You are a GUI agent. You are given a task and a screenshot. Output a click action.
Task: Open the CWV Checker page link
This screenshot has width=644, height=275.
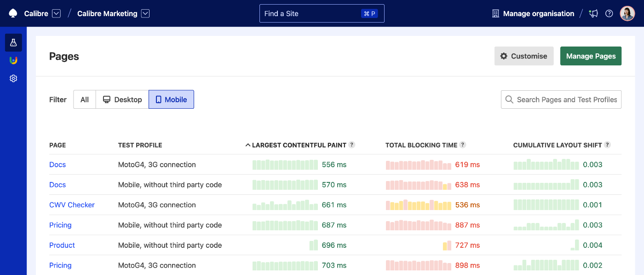coord(72,205)
